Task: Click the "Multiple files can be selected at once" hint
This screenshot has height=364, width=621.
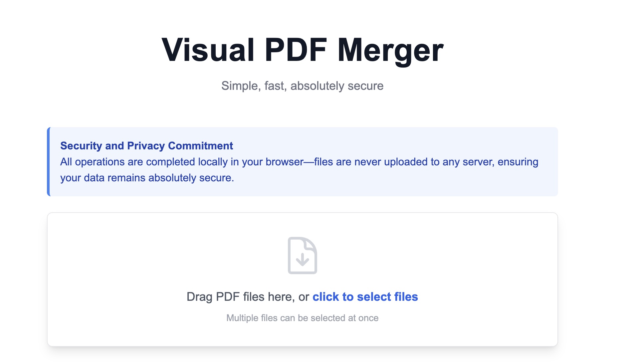Action: 302,318
